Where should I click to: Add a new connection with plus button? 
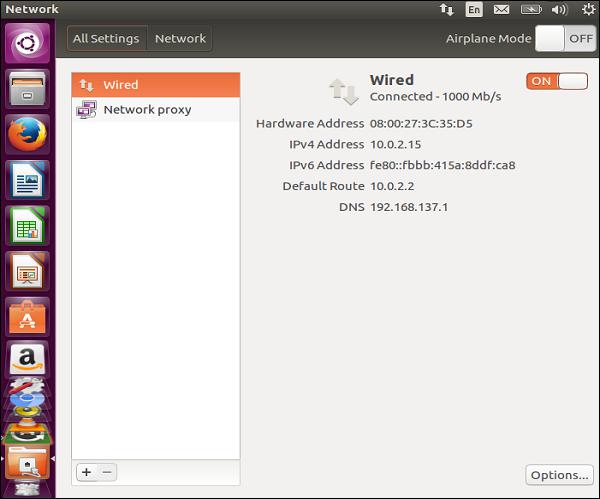tap(86, 471)
